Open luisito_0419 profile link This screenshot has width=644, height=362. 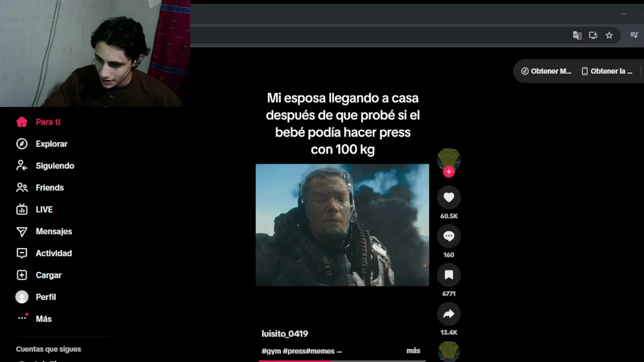(x=285, y=333)
